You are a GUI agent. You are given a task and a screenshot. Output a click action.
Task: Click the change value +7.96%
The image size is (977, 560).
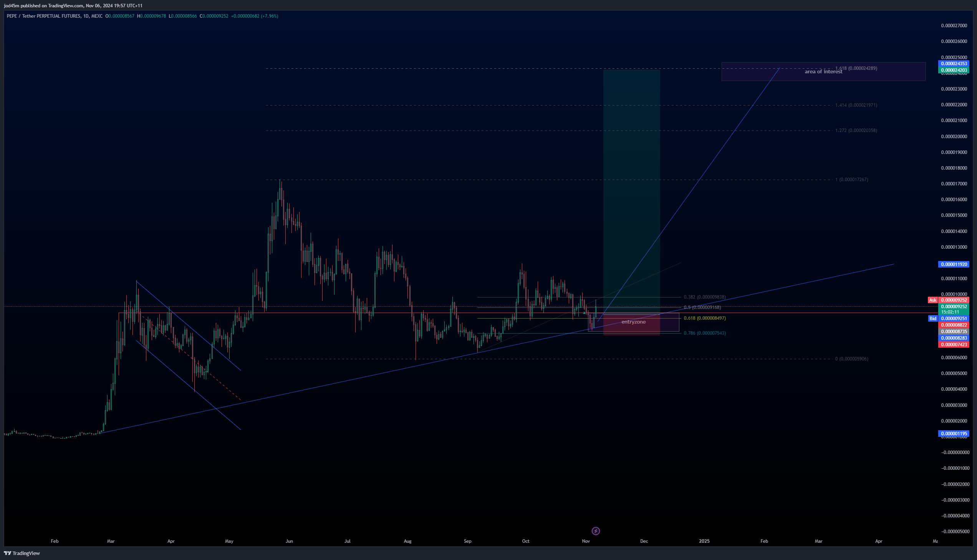coord(270,16)
